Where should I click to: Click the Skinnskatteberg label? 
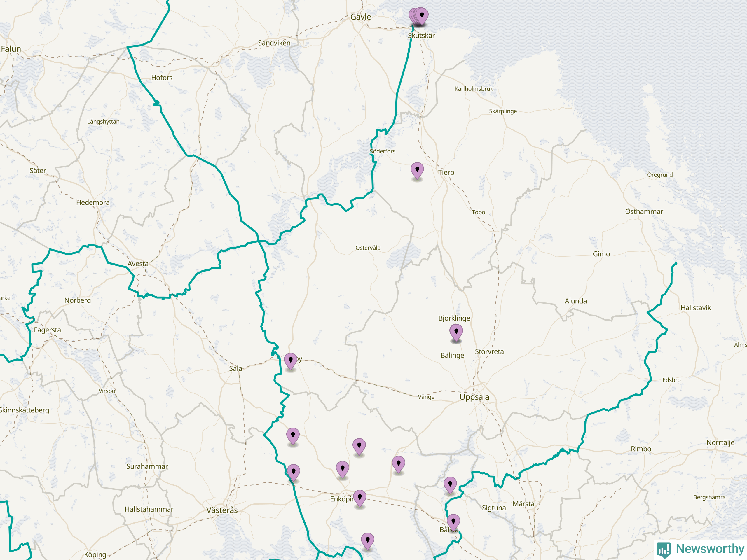click(x=24, y=410)
